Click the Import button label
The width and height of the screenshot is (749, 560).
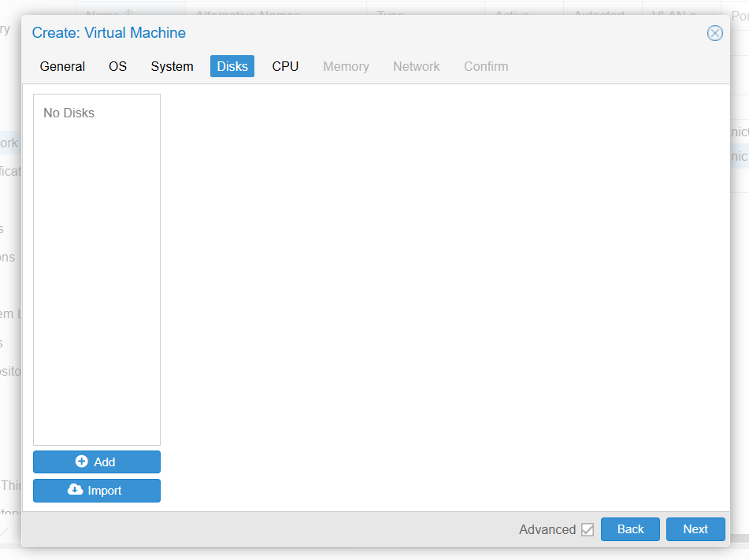105,491
